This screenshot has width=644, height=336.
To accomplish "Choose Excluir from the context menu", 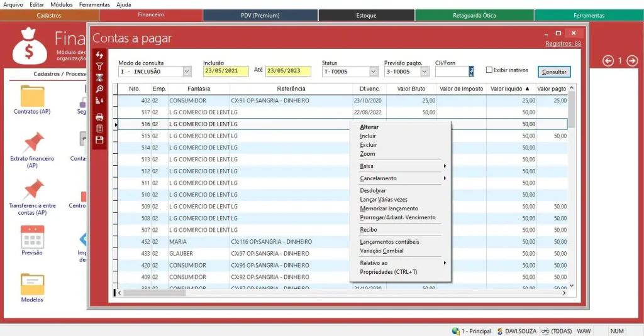I will pos(369,145).
